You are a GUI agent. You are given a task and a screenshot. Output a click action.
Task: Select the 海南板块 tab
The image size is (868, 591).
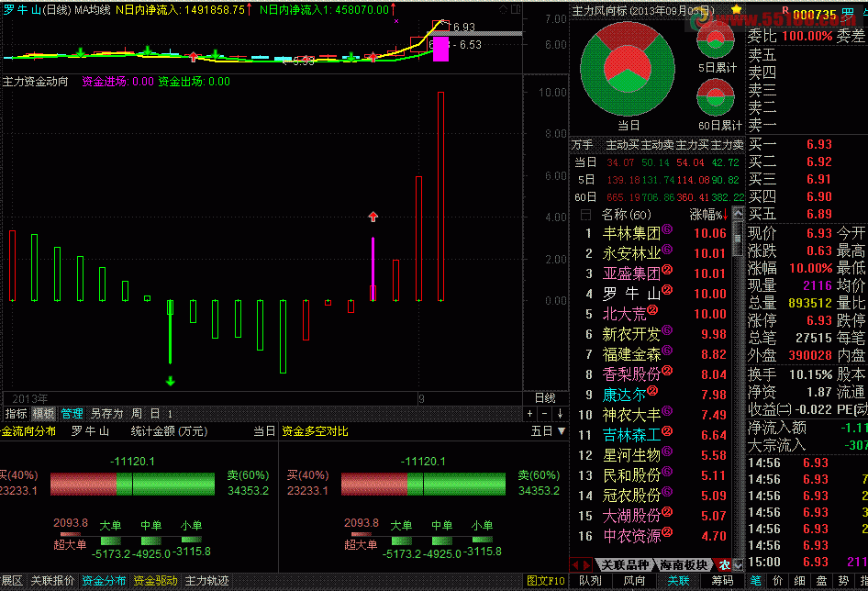(x=684, y=565)
